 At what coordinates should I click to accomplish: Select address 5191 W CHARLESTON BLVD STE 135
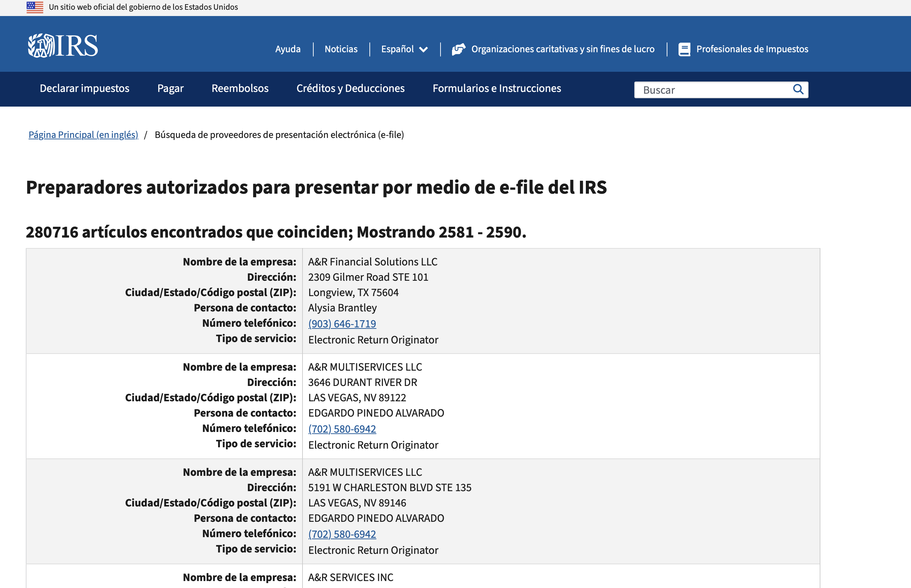coord(390,488)
